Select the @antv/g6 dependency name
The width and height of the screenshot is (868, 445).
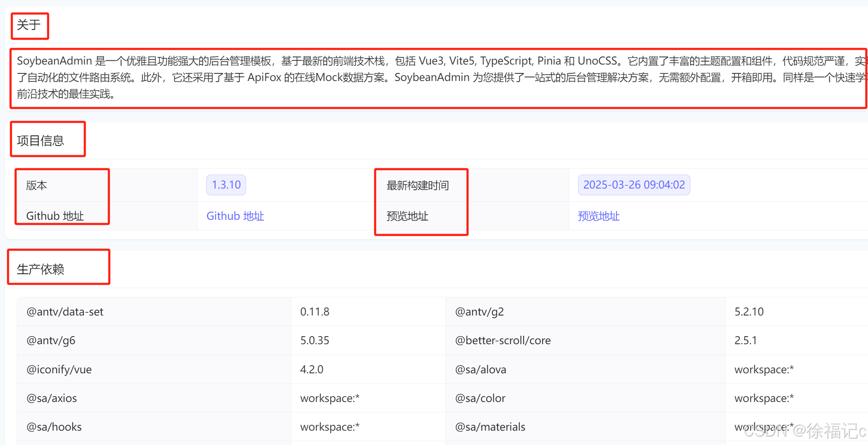tap(51, 340)
